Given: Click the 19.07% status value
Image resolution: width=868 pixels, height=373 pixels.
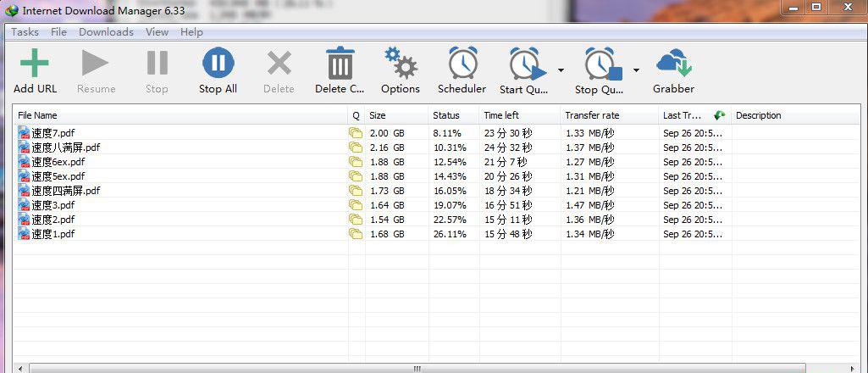Looking at the screenshot, I should coord(450,205).
